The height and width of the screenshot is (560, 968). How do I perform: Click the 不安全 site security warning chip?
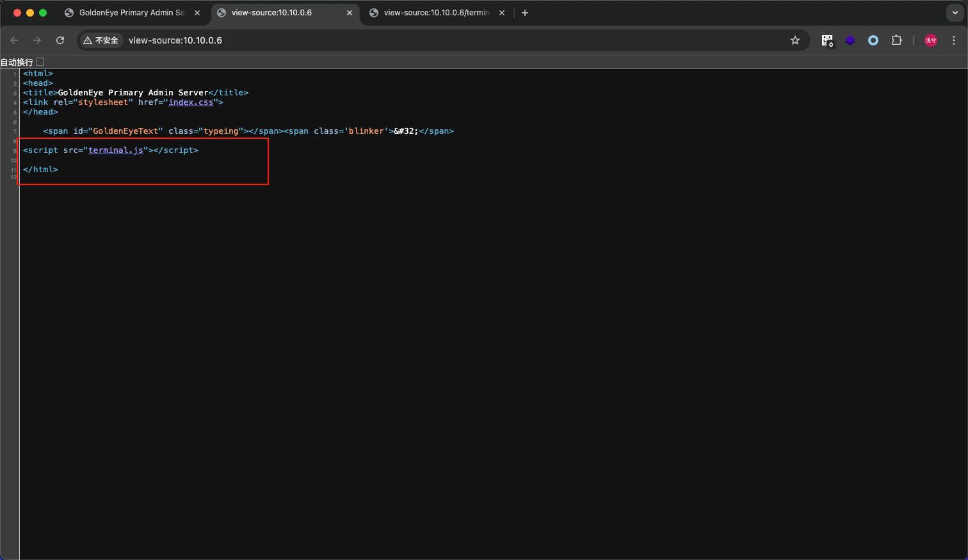point(101,40)
